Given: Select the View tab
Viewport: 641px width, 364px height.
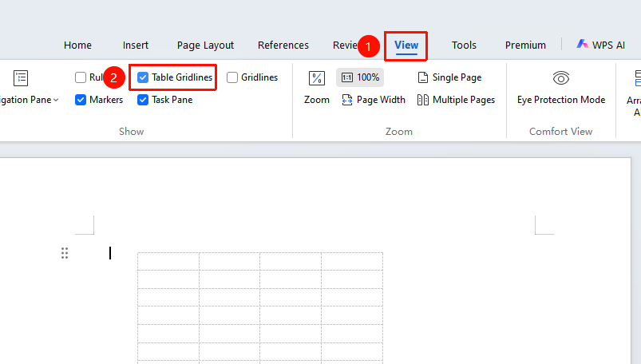Looking at the screenshot, I should 406,45.
